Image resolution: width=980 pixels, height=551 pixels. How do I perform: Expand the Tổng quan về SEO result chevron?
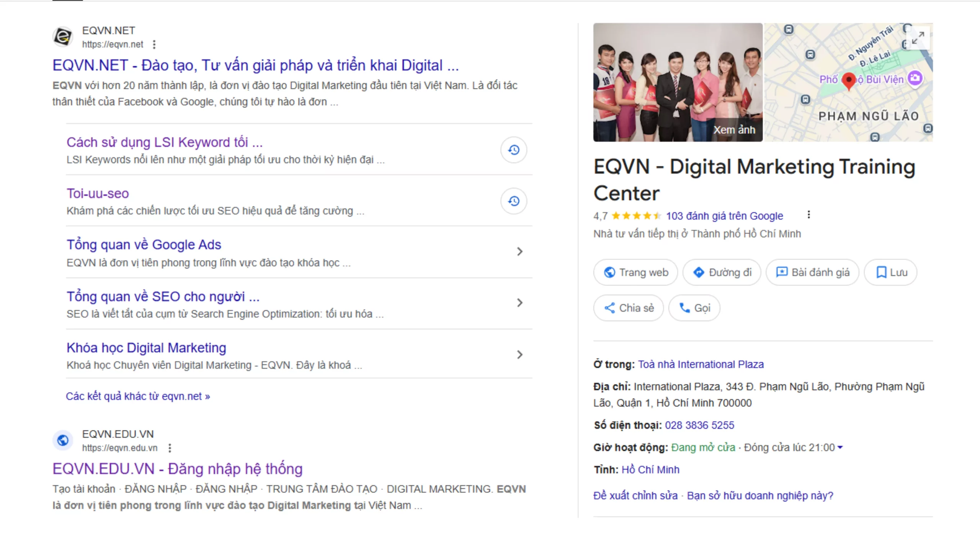click(519, 303)
